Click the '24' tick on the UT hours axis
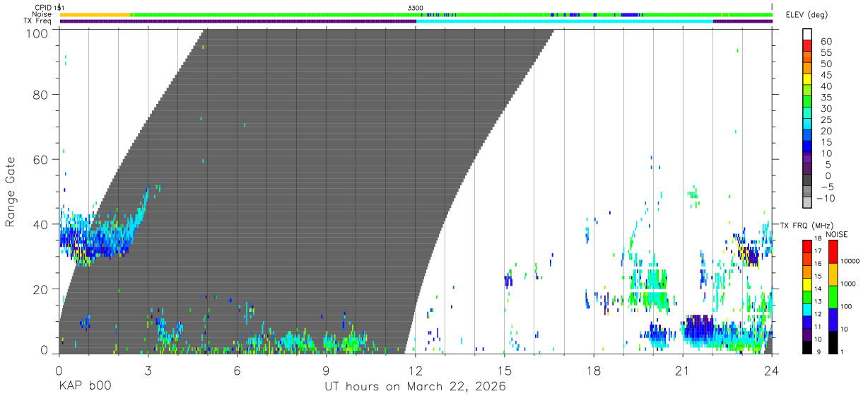 click(771, 369)
